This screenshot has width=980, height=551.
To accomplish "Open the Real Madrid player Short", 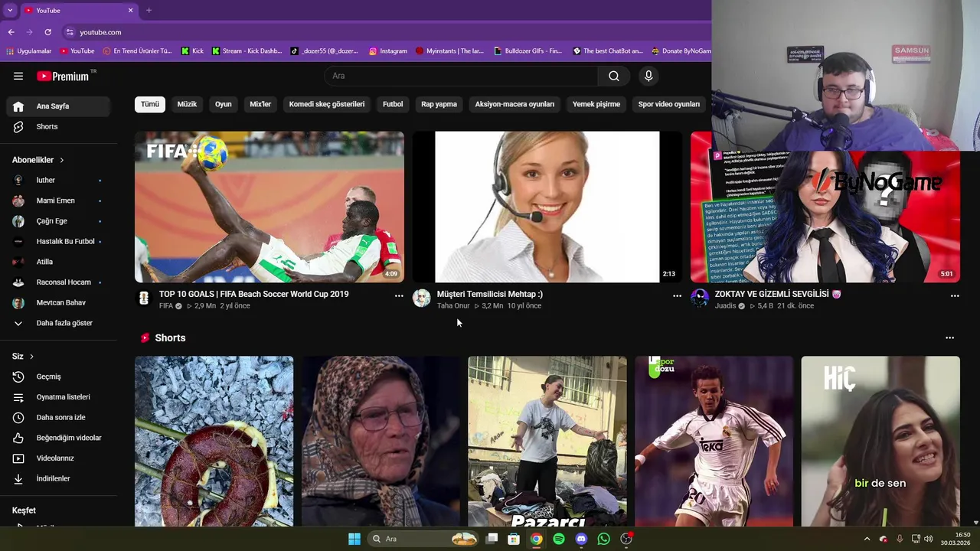I will coord(714,442).
